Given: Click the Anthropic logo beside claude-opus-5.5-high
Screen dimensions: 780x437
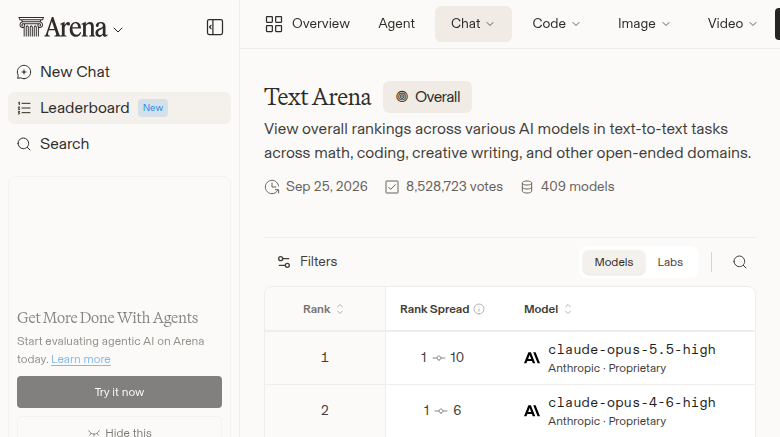Looking at the screenshot, I should [532, 358].
